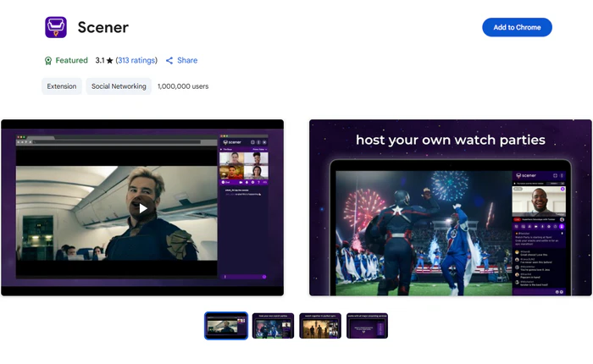The width and height of the screenshot is (593, 364).
Task: Click the Scener purple logo icon
Action: click(56, 27)
